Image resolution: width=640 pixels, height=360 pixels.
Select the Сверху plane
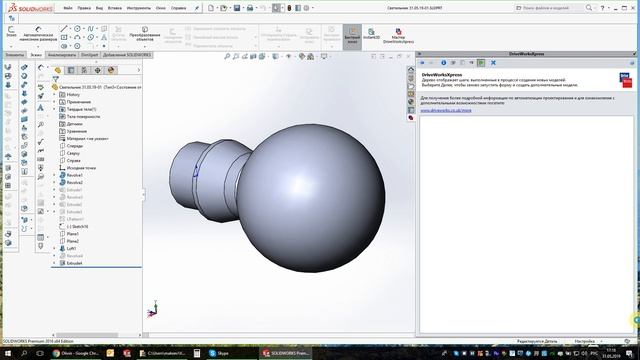pyautogui.click(x=73, y=153)
